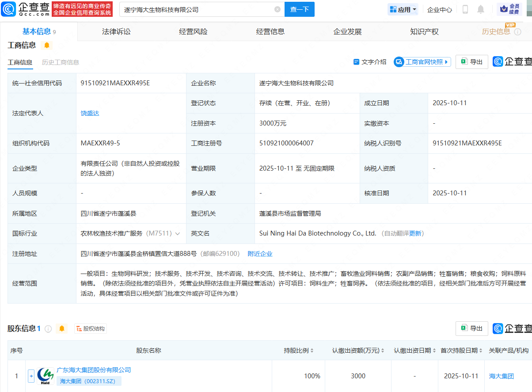The width and height of the screenshot is (532, 392).
Task: Expand the 国标行业 M7511 chevron
Action: pos(178,233)
